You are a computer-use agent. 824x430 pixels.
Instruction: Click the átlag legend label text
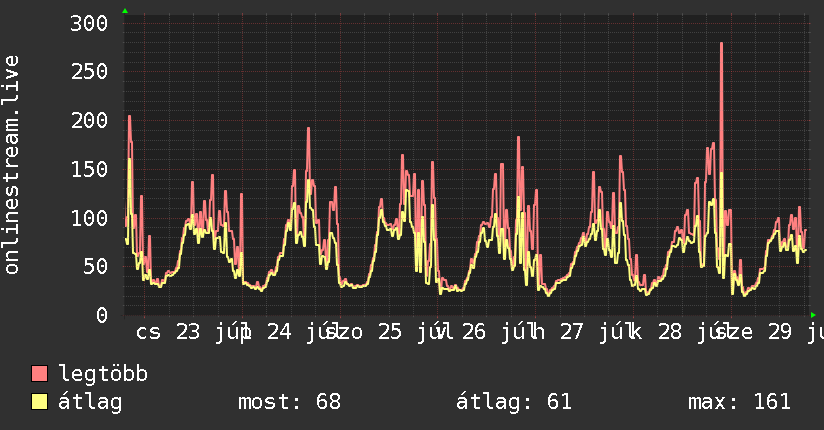90,402
